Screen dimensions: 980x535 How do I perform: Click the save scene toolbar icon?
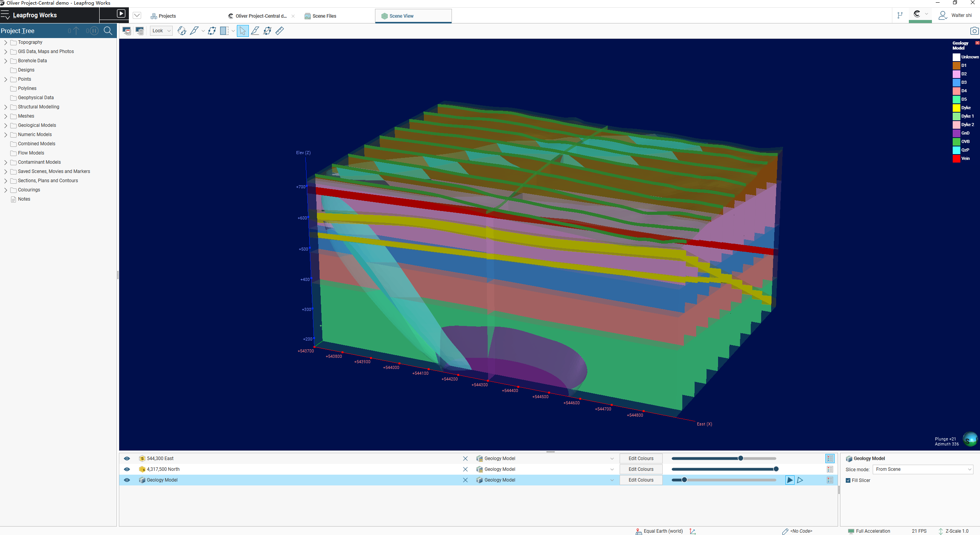pos(127,31)
